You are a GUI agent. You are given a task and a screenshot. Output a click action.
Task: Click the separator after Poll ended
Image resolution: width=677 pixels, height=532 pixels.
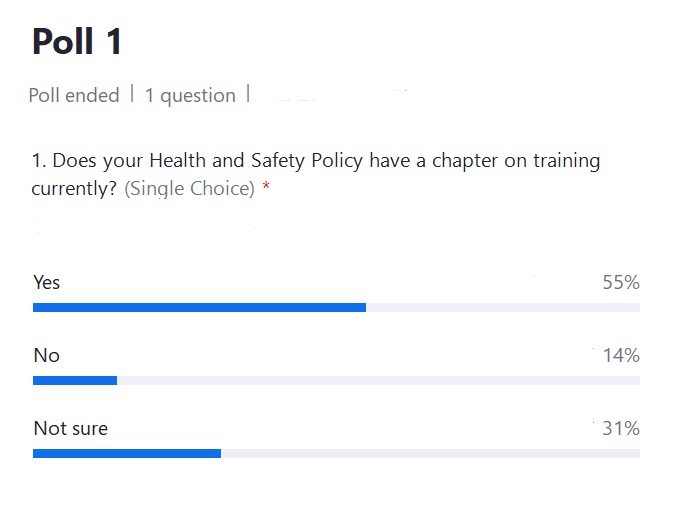click(132, 94)
